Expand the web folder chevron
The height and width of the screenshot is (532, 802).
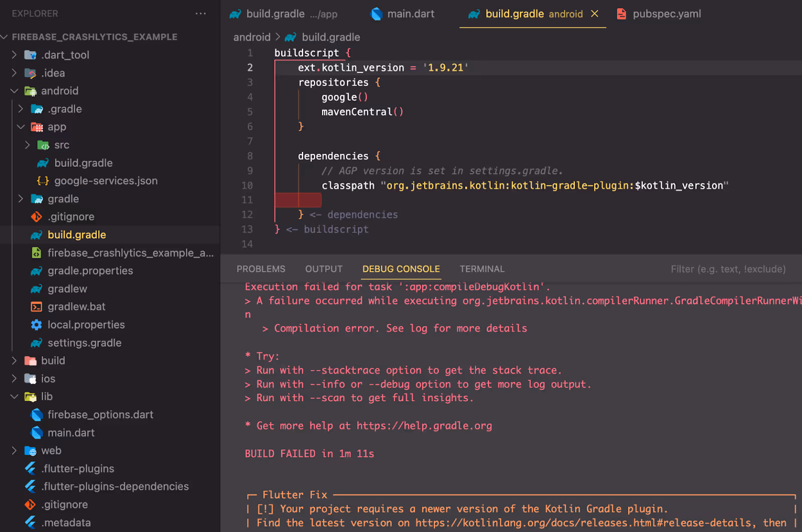click(14, 451)
